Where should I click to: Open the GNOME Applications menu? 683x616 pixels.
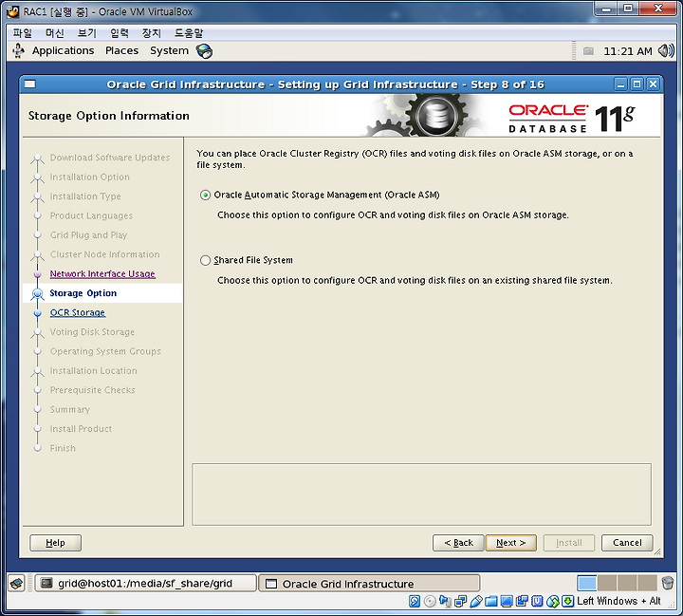pos(63,50)
